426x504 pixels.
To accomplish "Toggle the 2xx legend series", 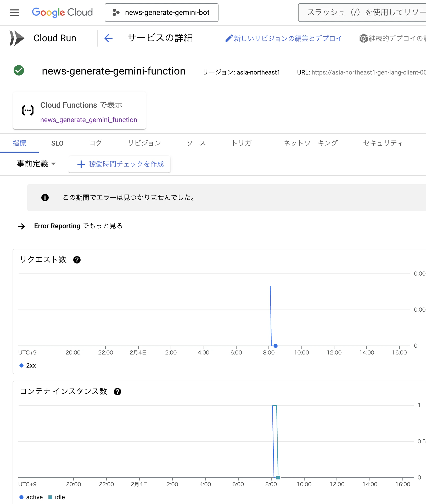I will click(x=27, y=365).
